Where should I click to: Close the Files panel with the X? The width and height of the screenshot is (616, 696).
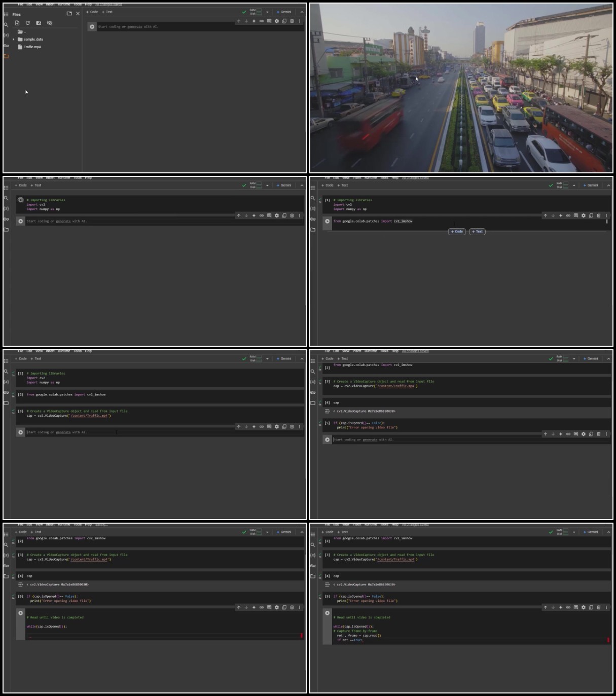tap(78, 14)
